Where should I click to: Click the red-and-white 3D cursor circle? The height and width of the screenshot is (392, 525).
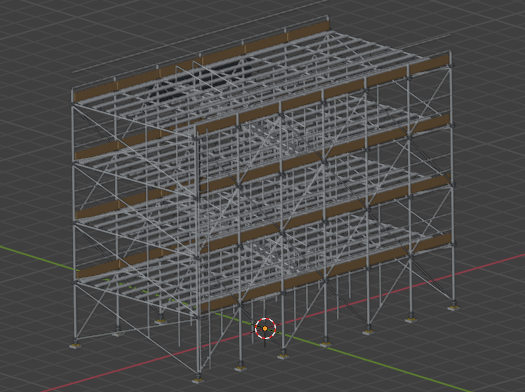(265, 328)
